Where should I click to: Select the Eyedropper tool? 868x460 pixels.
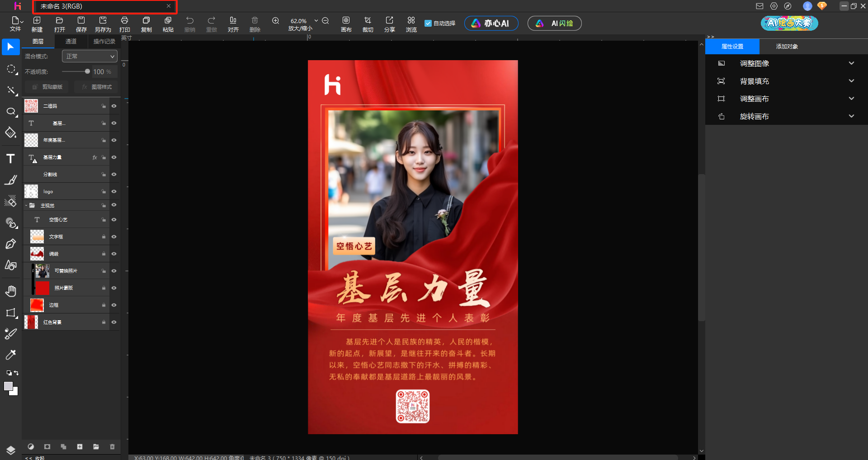pyautogui.click(x=11, y=355)
